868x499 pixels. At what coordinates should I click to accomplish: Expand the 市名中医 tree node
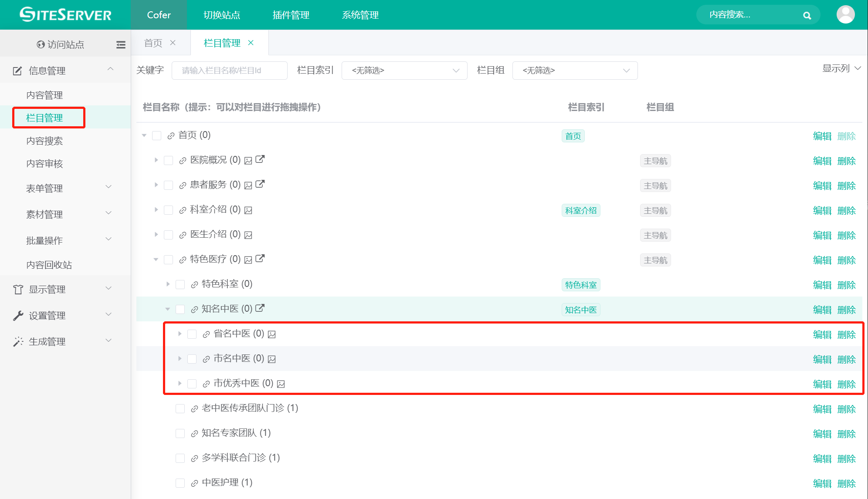click(x=180, y=358)
